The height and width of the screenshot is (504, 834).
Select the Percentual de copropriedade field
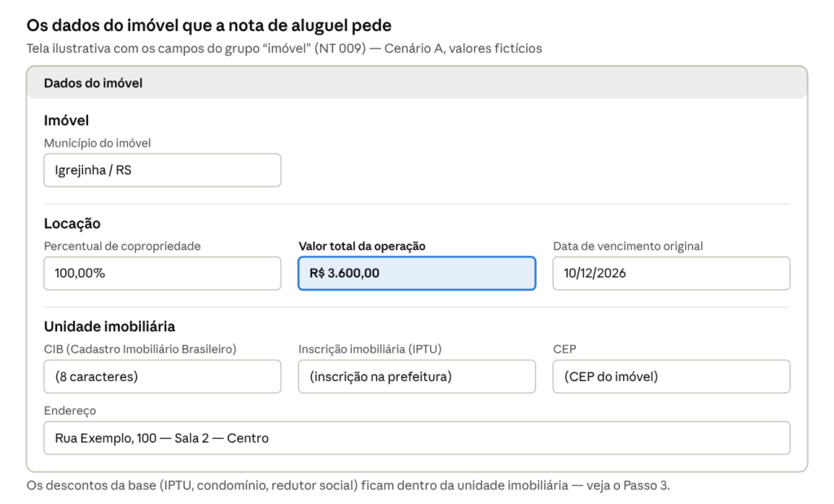[162, 274]
